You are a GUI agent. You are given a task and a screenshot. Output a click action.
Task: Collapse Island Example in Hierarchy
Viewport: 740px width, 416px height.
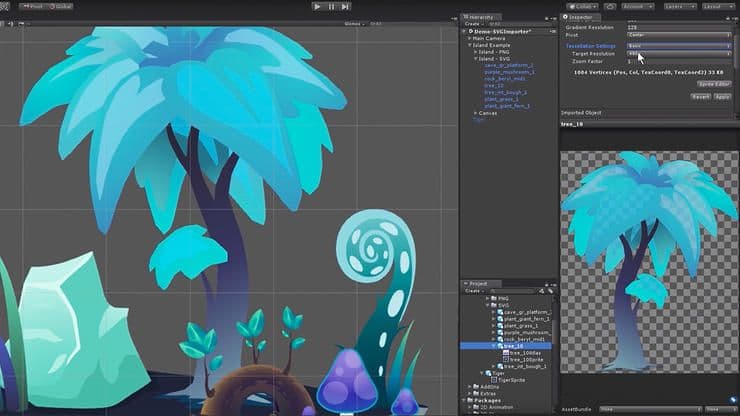pos(470,45)
